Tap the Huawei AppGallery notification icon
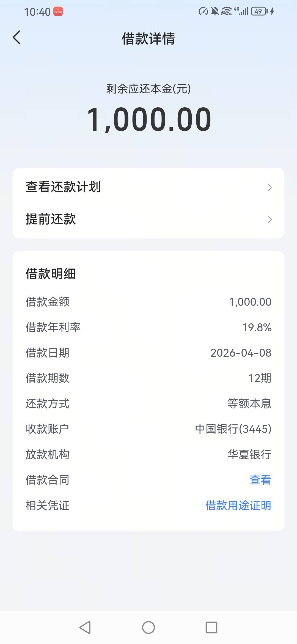Screen dimensions: 297x644 [58, 12]
